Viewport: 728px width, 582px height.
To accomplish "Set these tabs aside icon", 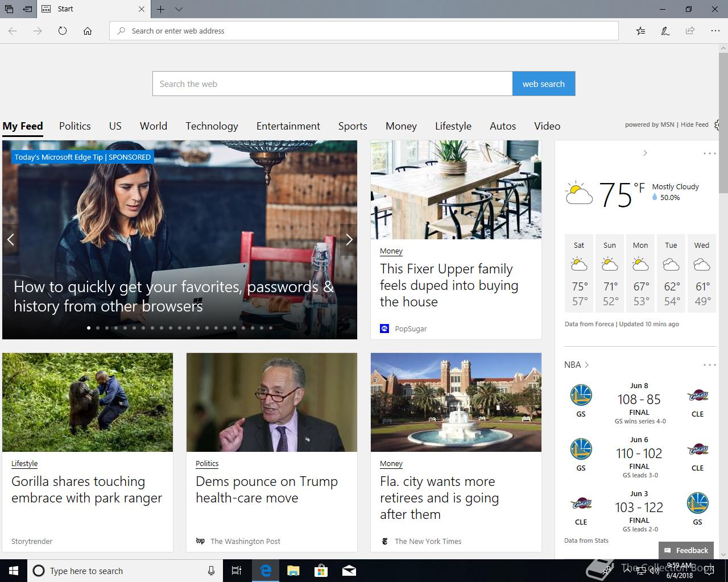I will pyautogui.click(x=27, y=9).
